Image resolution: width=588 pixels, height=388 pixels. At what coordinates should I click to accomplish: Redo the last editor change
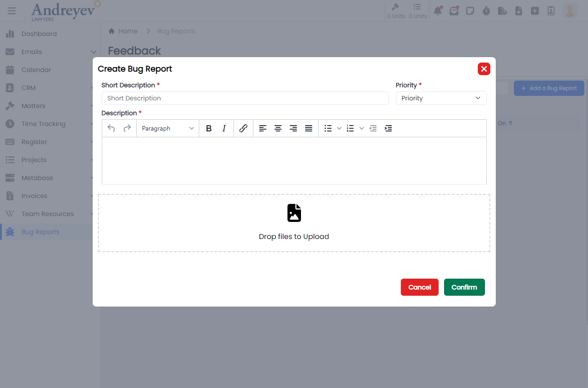click(127, 128)
